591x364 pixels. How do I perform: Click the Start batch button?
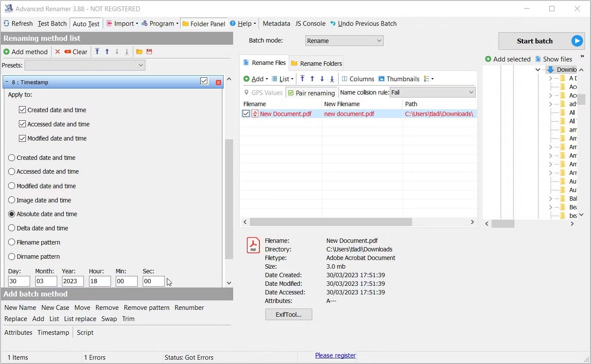click(x=542, y=41)
